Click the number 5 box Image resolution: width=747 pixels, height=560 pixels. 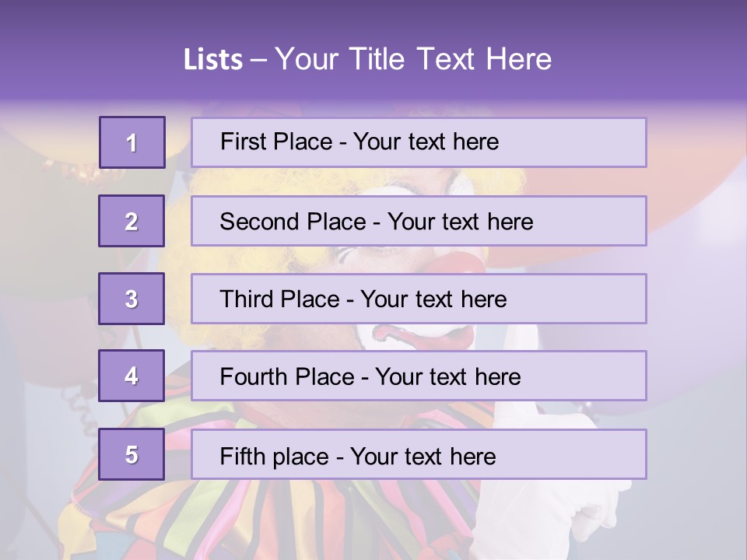pos(132,454)
